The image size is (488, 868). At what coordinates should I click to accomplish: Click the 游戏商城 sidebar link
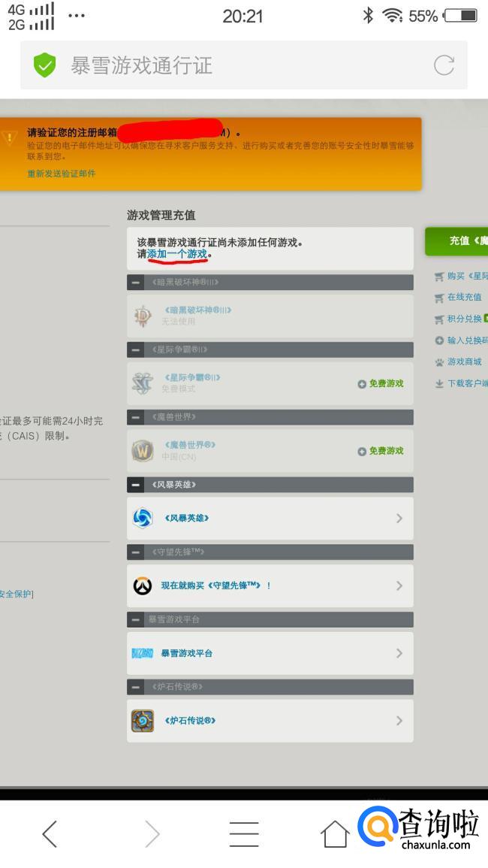click(465, 362)
